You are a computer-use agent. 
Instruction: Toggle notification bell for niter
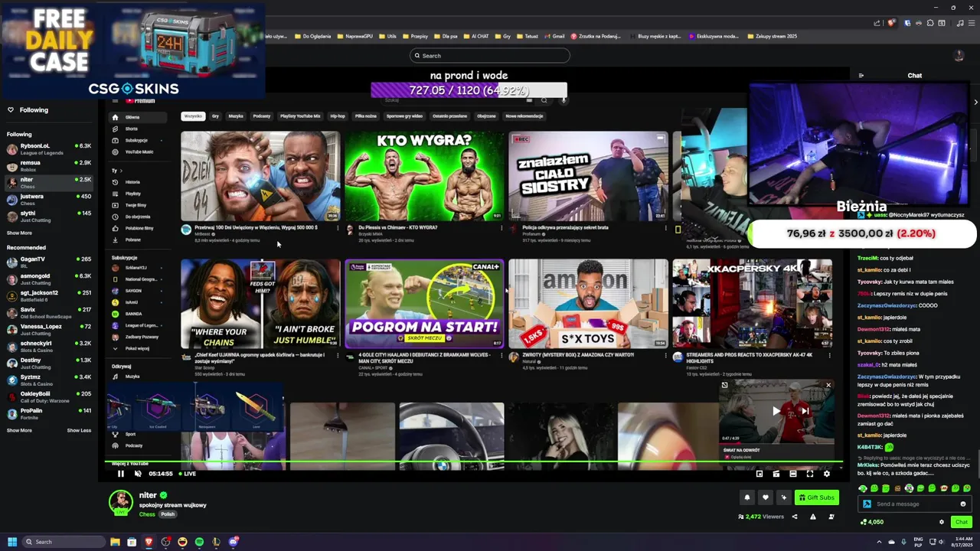pyautogui.click(x=747, y=497)
